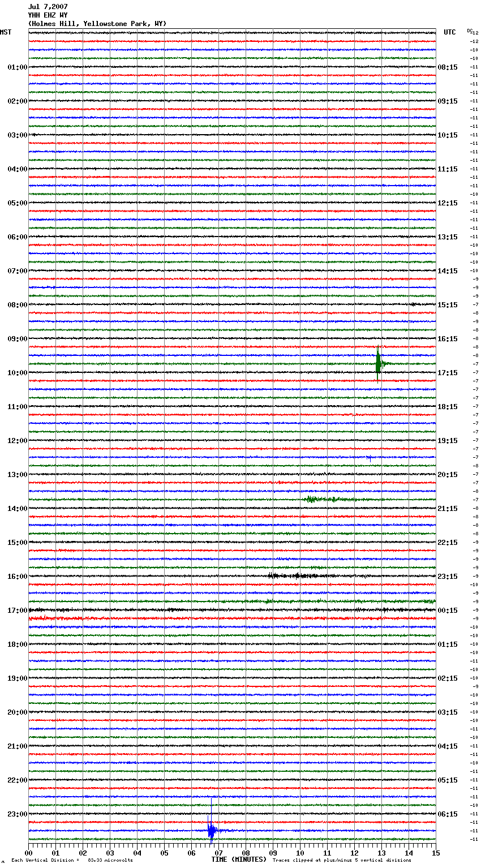Select the 10:00 MST time label
Image resolution: width=481 pixels, height=868 pixels.
[x=18, y=373]
